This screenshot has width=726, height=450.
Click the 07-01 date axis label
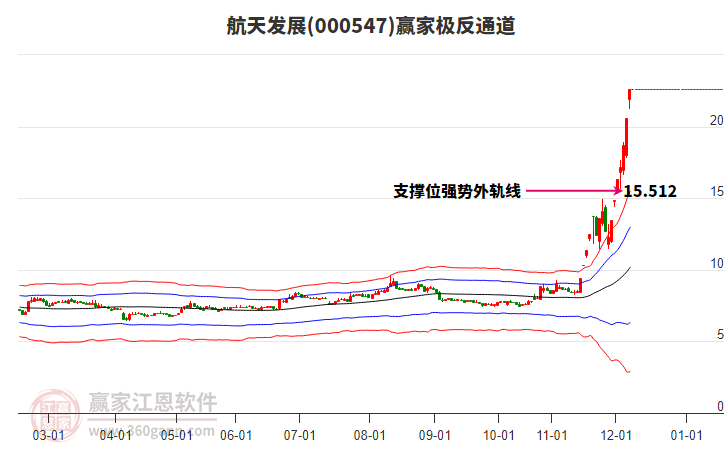tap(300, 435)
